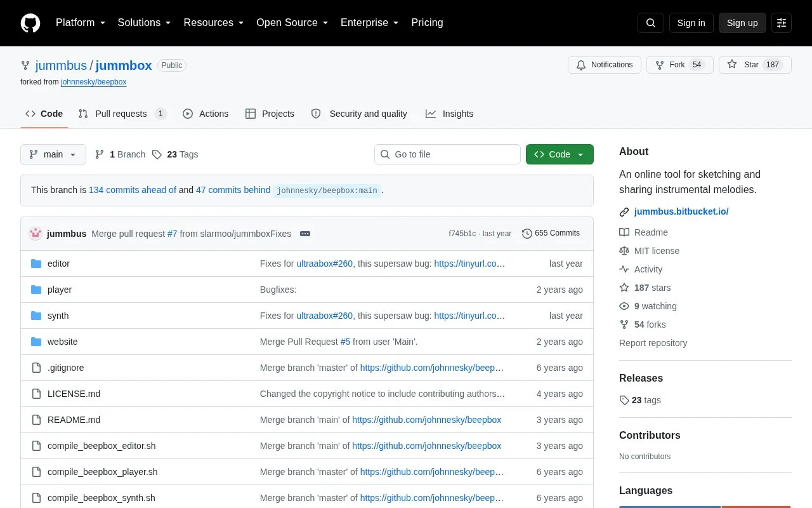
Task: Switch to the Actions tab
Action: point(206,114)
